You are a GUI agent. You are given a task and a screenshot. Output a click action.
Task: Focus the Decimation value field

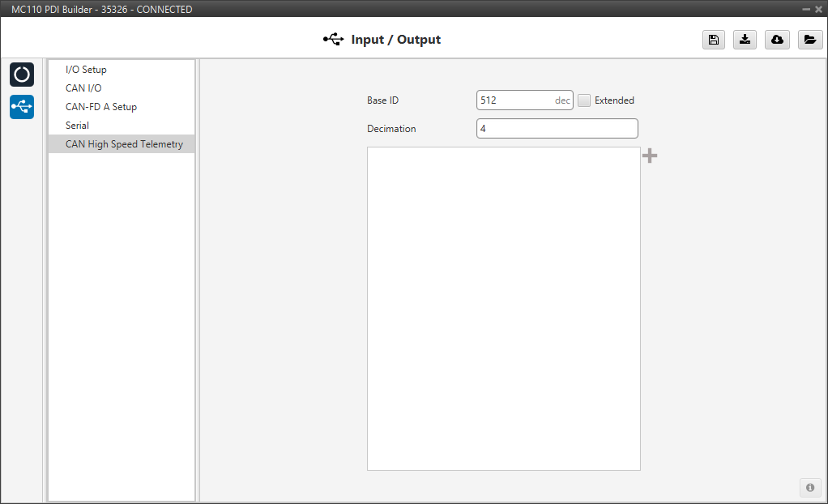pyautogui.click(x=557, y=129)
